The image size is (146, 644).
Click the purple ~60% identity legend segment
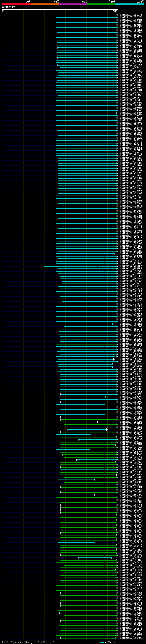click(x=73, y=4)
